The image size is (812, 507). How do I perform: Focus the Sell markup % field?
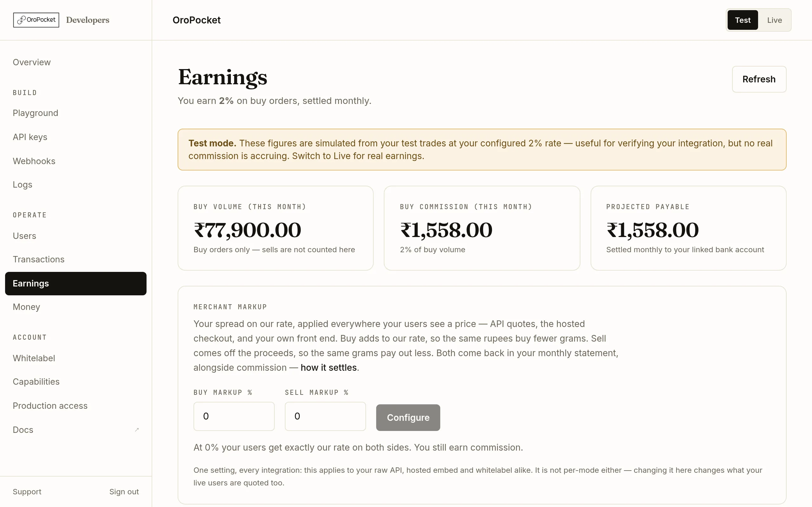325,416
